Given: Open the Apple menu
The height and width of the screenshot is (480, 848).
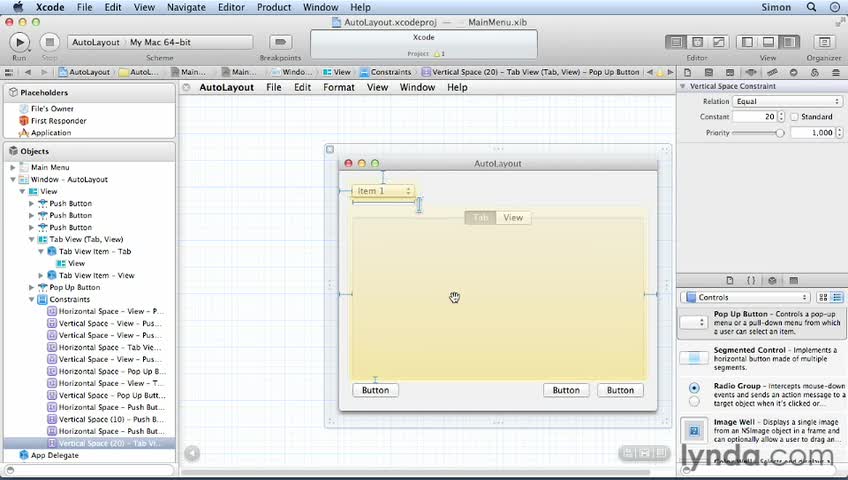Looking at the screenshot, I should (x=18, y=7).
